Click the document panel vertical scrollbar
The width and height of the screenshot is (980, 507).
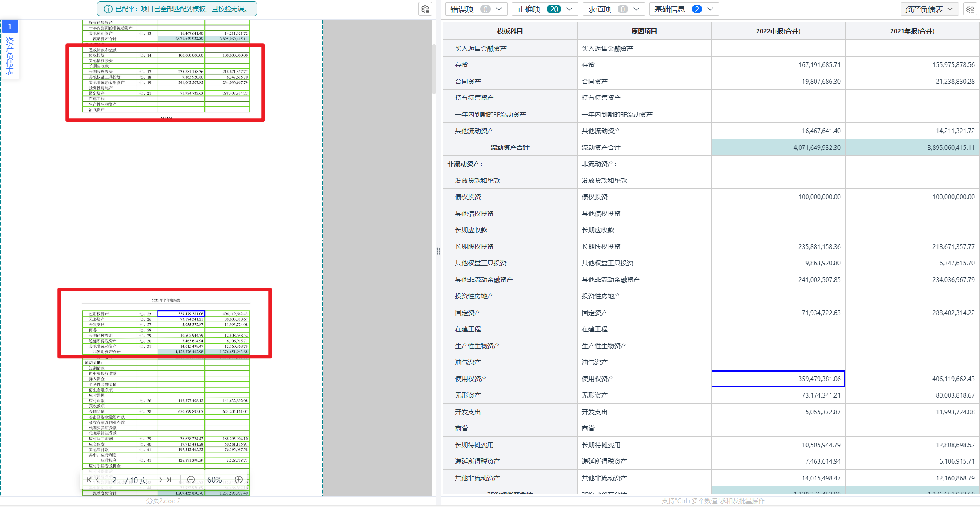(434, 69)
